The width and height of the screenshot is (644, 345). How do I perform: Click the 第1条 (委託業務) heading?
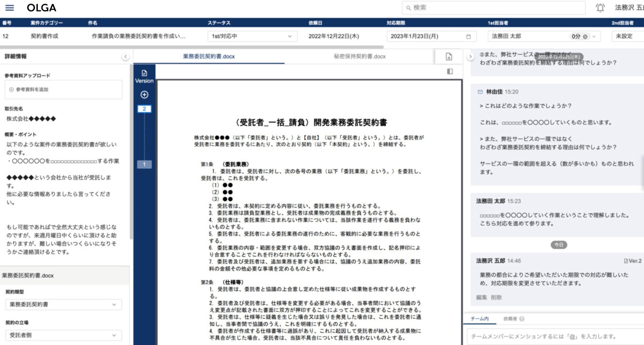click(x=225, y=164)
